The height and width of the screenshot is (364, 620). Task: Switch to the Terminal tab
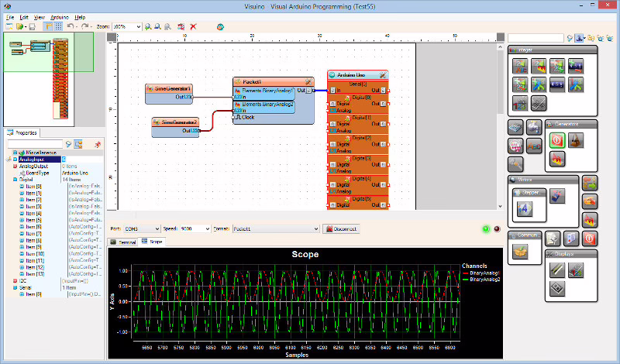pos(125,242)
